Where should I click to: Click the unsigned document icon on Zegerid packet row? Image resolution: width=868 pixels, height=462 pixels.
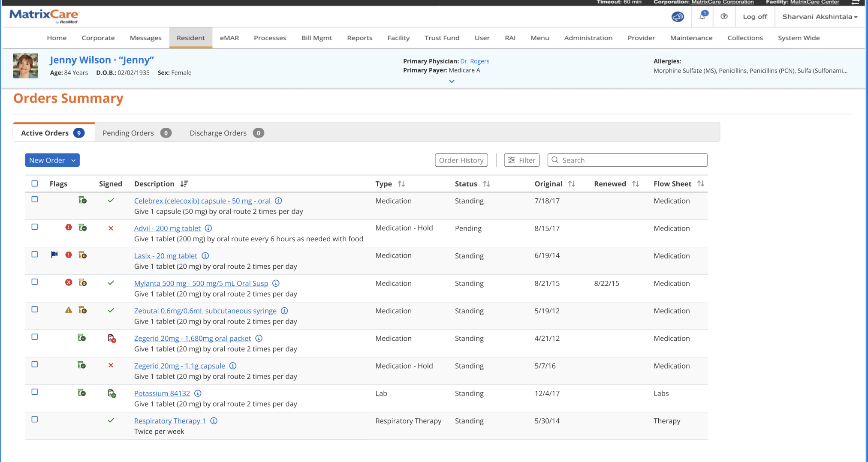112,339
